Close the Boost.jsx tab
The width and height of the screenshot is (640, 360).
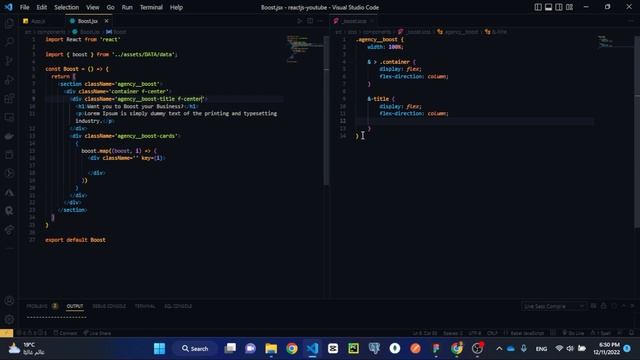[x=107, y=21]
